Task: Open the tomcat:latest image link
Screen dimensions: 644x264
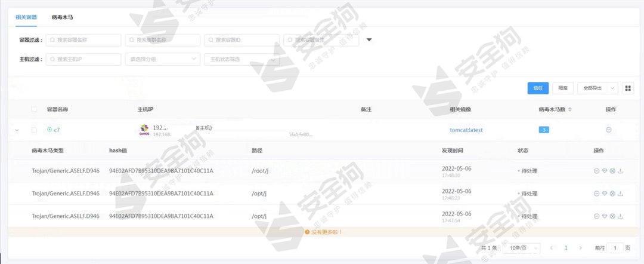Action: 466,130
